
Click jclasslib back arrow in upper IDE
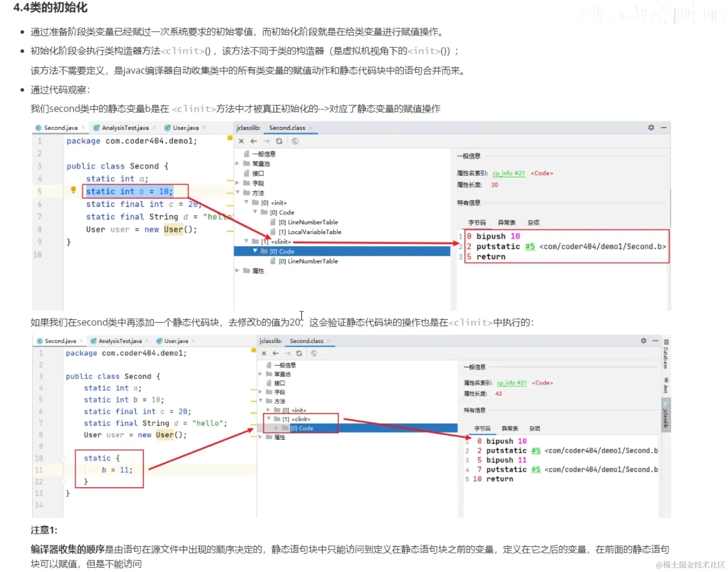pos(254,141)
